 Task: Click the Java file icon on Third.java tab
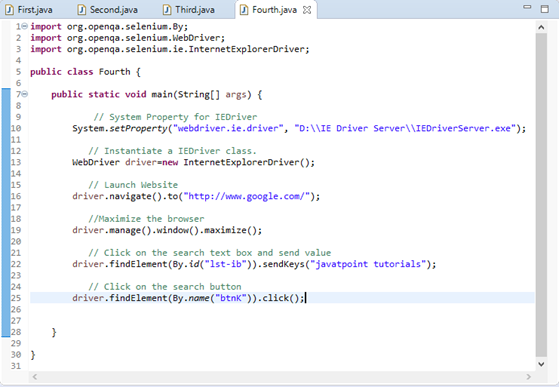point(167,10)
